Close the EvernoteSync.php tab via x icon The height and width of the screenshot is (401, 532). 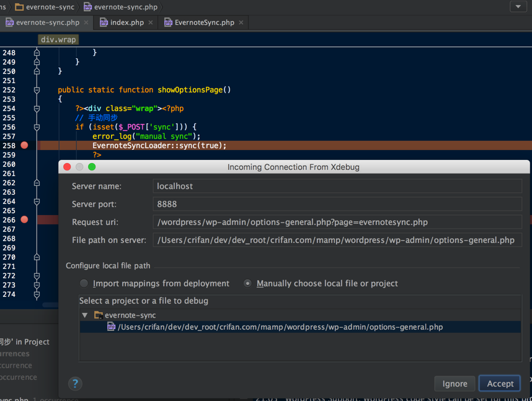tap(241, 22)
